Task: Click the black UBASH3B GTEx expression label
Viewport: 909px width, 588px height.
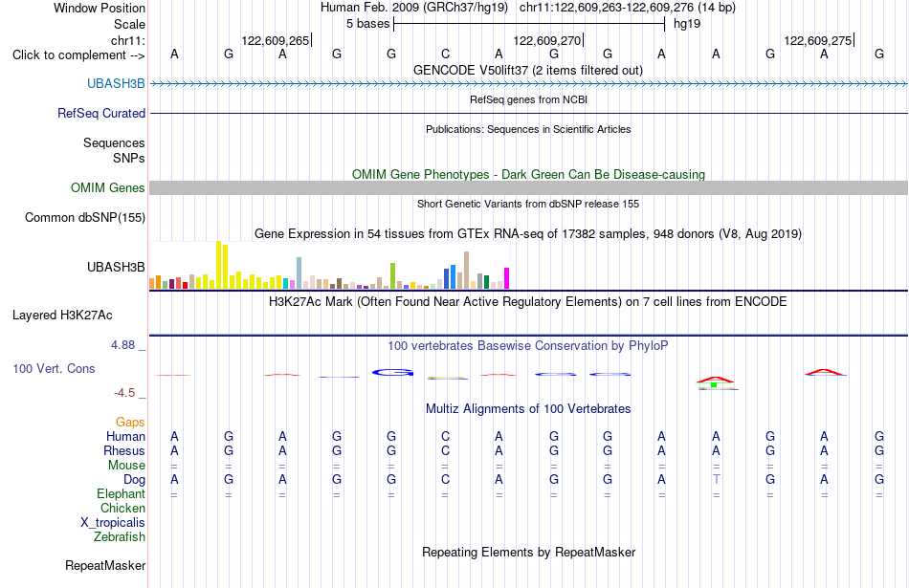Action: click(116, 267)
